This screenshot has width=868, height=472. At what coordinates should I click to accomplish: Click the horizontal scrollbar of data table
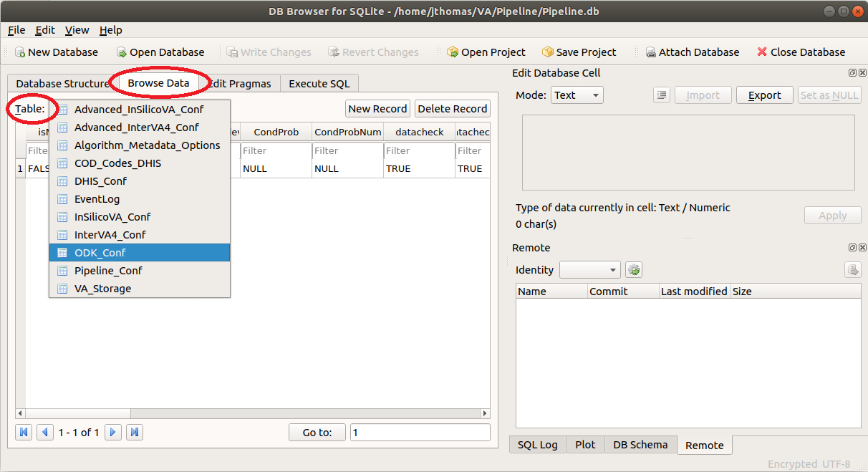[253, 414]
